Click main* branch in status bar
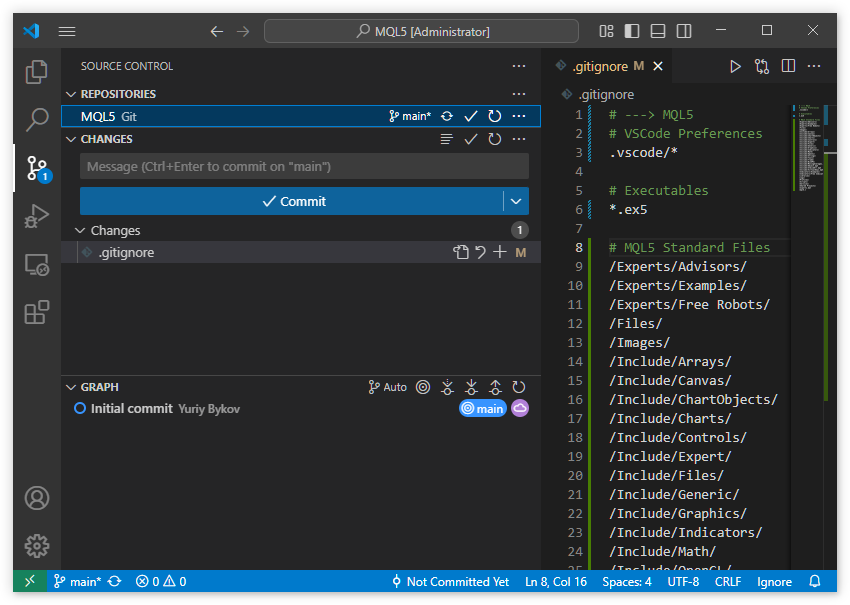 (x=78, y=581)
